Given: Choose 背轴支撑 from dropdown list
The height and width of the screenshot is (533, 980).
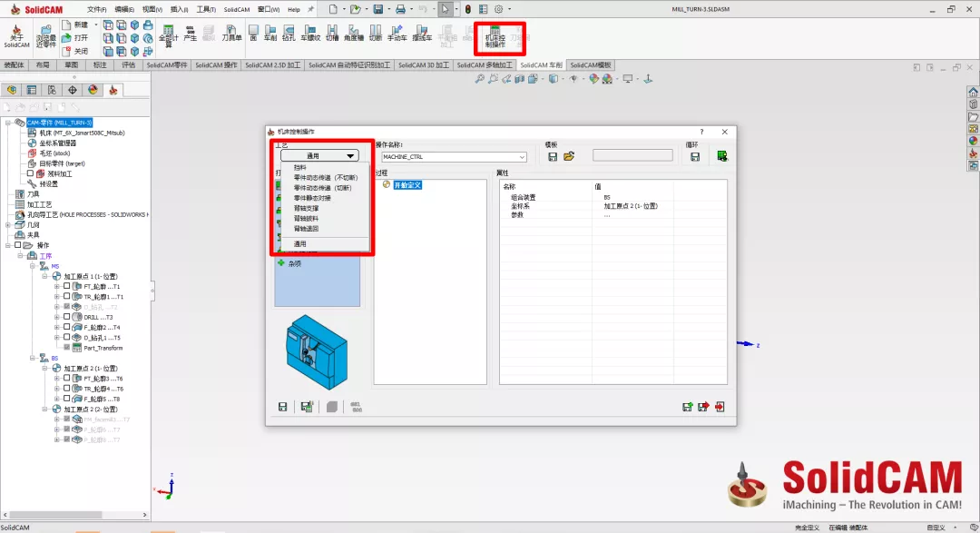Looking at the screenshot, I should point(307,208).
